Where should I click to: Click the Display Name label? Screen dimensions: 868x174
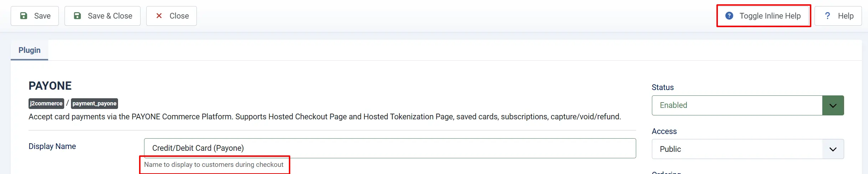pos(52,146)
